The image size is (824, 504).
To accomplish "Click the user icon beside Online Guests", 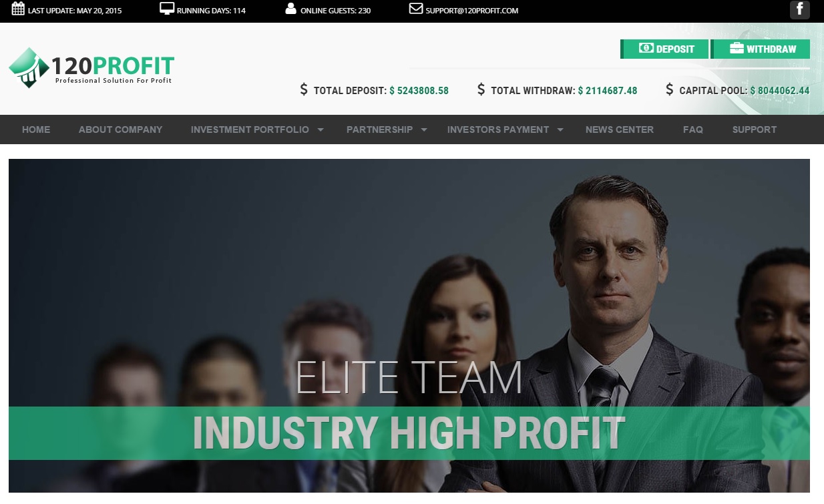I will (x=290, y=9).
